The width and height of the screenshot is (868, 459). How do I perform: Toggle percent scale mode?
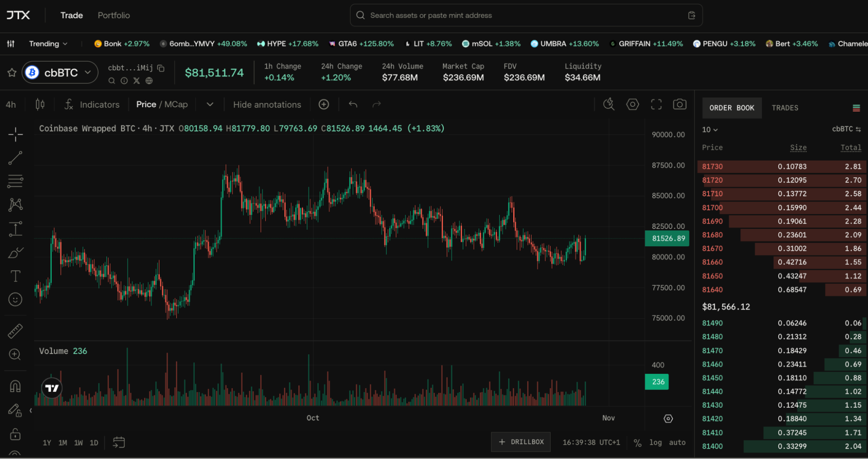tap(637, 442)
